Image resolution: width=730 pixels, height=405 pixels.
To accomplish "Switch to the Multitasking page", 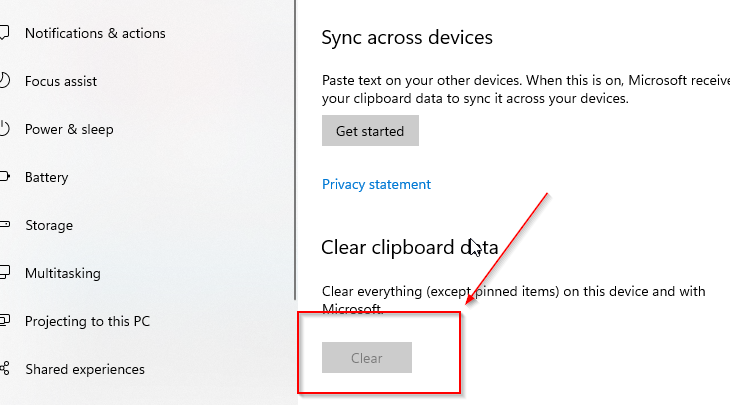I will pos(63,273).
